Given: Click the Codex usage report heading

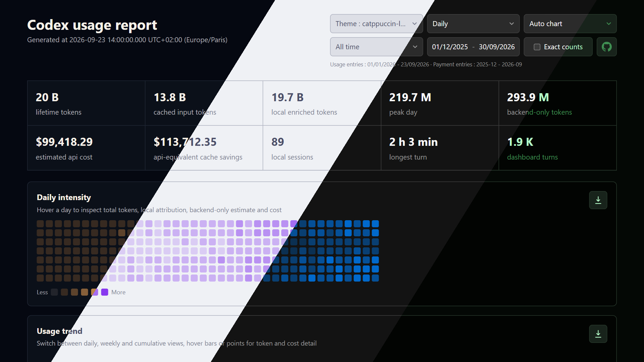Looking at the screenshot, I should (92, 25).
